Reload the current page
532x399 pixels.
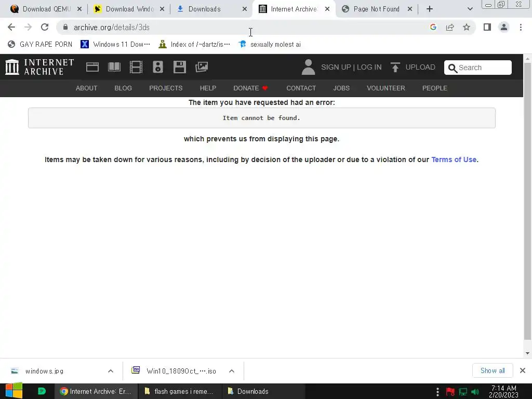[x=45, y=27]
